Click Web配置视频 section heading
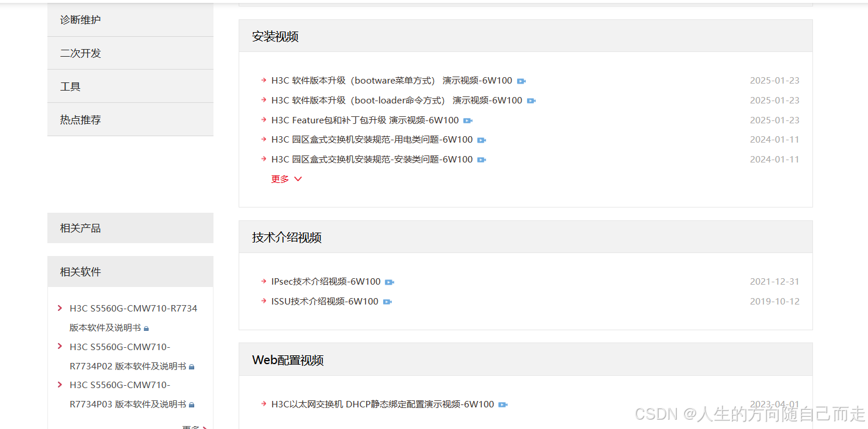868x429 pixels. click(x=288, y=360)
